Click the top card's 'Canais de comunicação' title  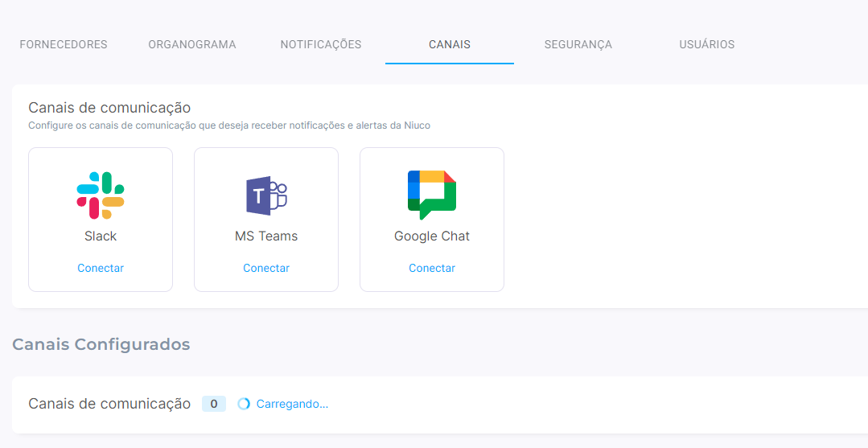[x=109, y=108]
